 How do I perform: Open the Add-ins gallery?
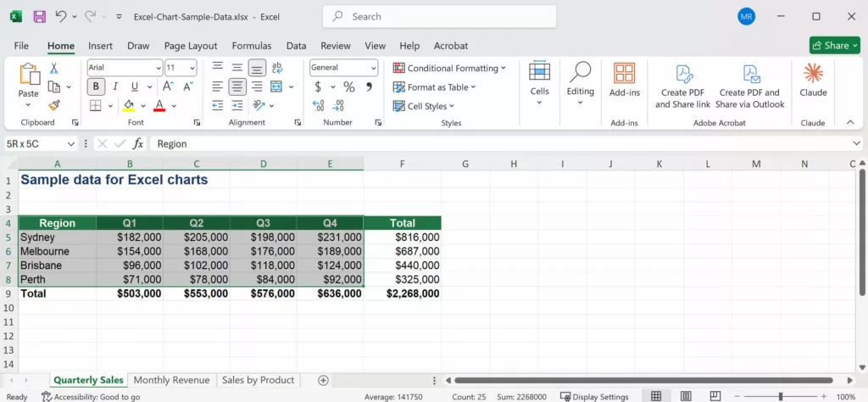pyautogui.click(x=625, y=81)
